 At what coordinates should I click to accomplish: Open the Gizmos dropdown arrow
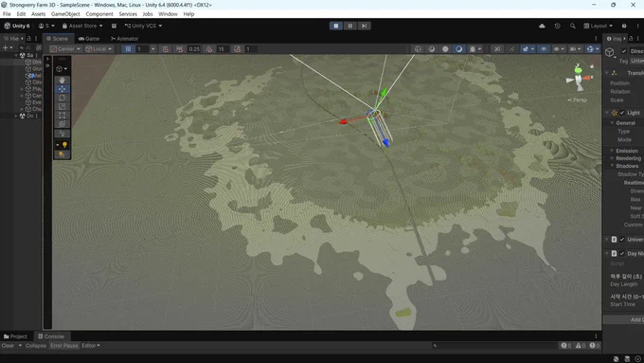coord(598,49)
